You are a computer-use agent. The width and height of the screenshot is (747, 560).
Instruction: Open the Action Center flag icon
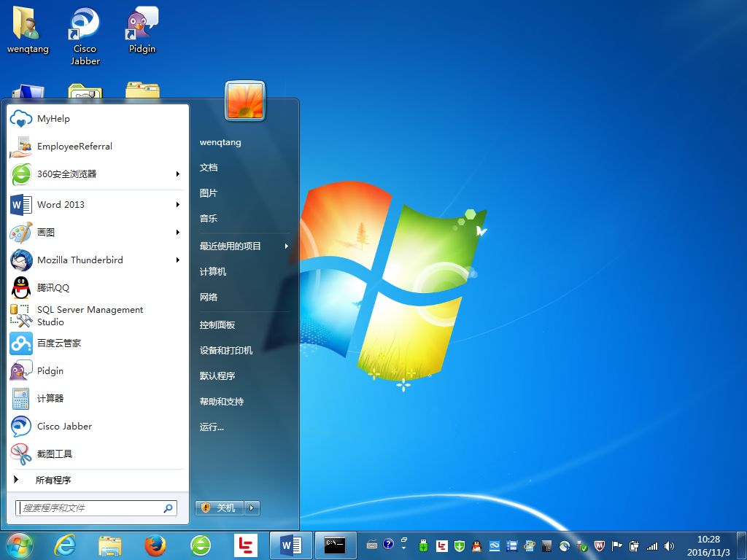click(x=616, y=545)
